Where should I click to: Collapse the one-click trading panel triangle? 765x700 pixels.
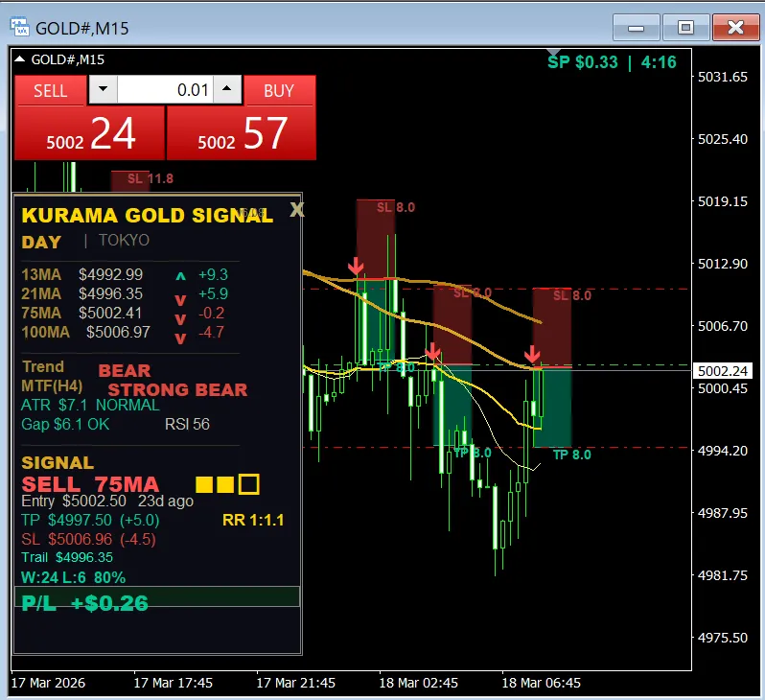click(x=19, y=59)
